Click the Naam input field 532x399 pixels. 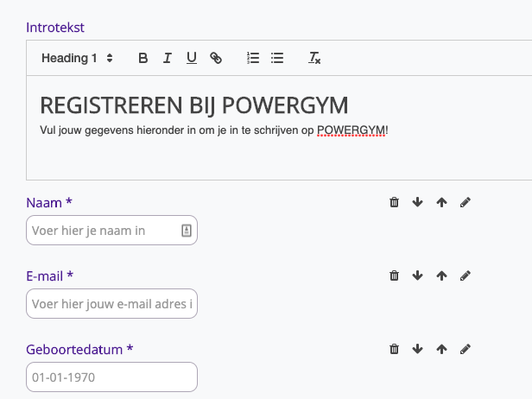coord(111,230)
